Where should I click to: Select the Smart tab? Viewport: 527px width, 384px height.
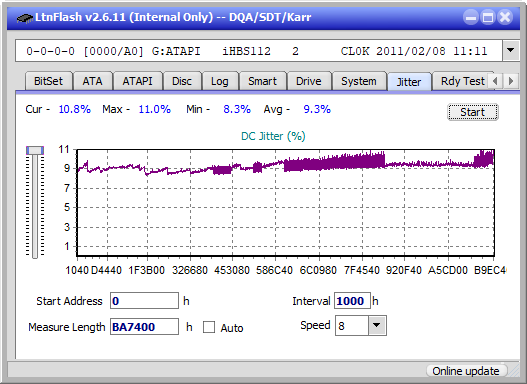[262, 81]
